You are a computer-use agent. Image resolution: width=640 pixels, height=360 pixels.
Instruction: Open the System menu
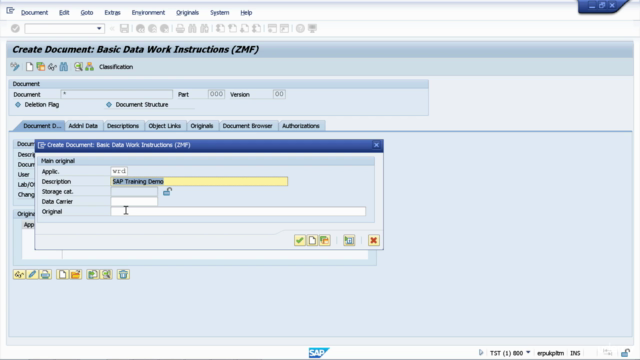(x=220, y=13)
